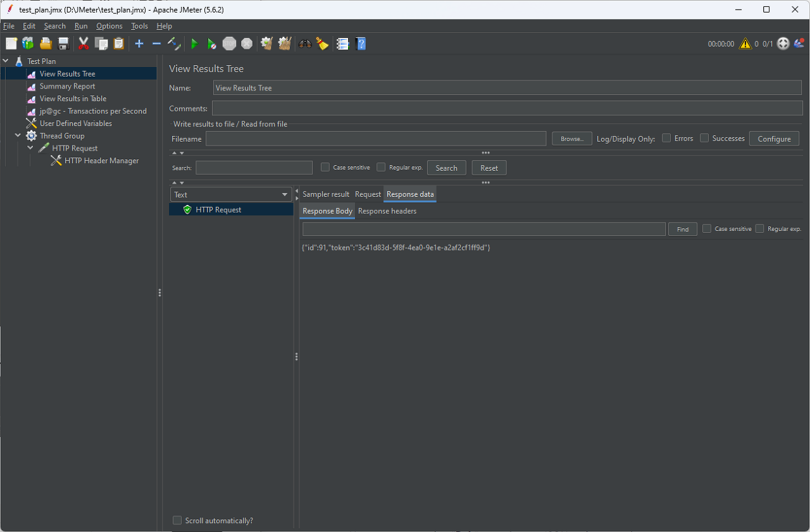Open the Templates icon in toolbar
810x532 pixels.
coord(28,44)
